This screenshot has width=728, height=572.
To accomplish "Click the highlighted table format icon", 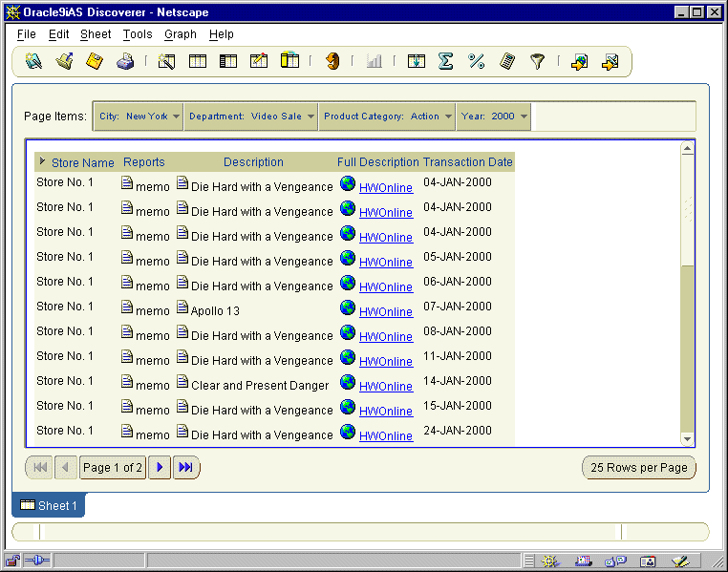I will coord(289,60).
